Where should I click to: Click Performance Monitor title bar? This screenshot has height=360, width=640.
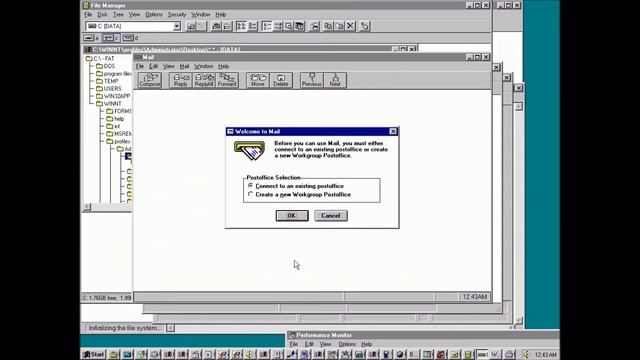(423, 335)
